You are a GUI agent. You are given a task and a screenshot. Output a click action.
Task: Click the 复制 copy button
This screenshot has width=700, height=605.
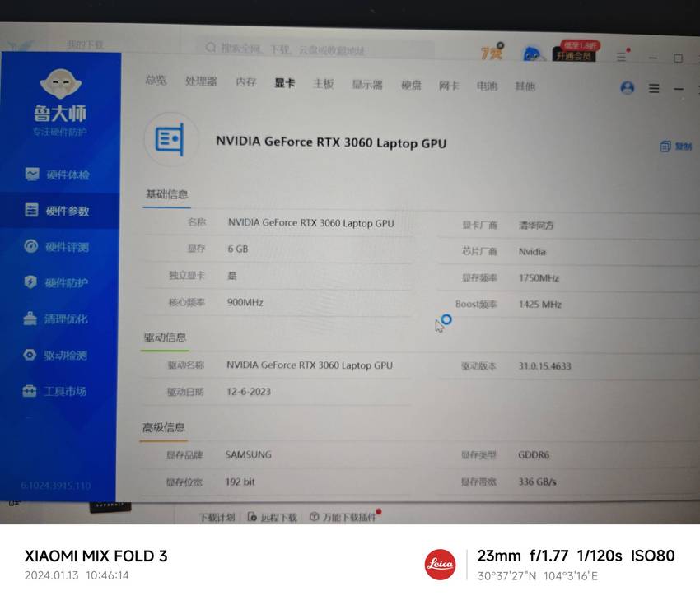[x=676, y=147]
